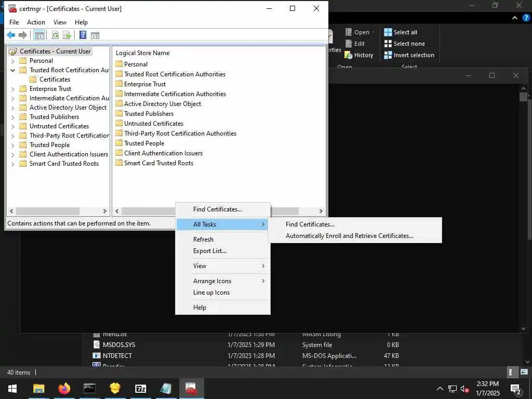
Task: Open Command Prompt from the taskbar
Action: [x=89, y=388]
